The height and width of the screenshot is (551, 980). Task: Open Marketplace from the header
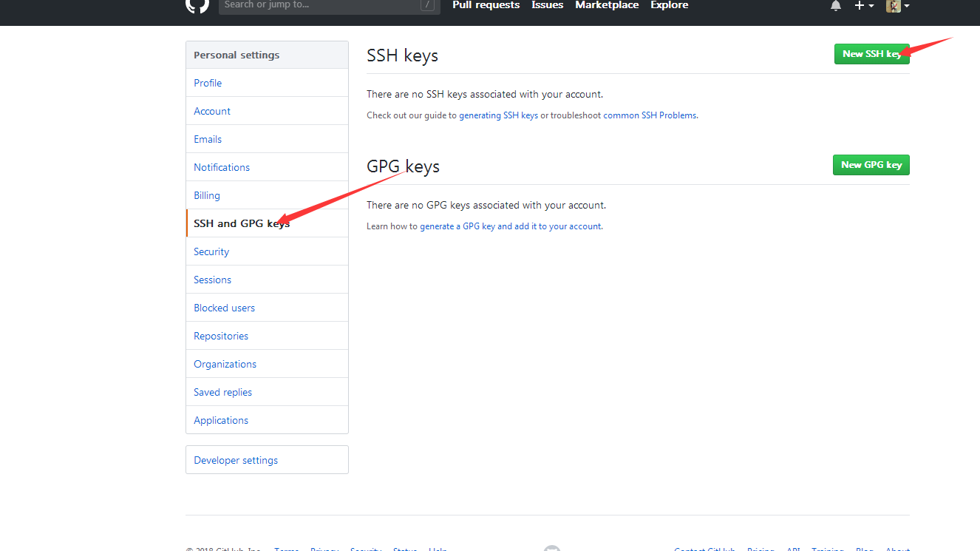(607, 5)
